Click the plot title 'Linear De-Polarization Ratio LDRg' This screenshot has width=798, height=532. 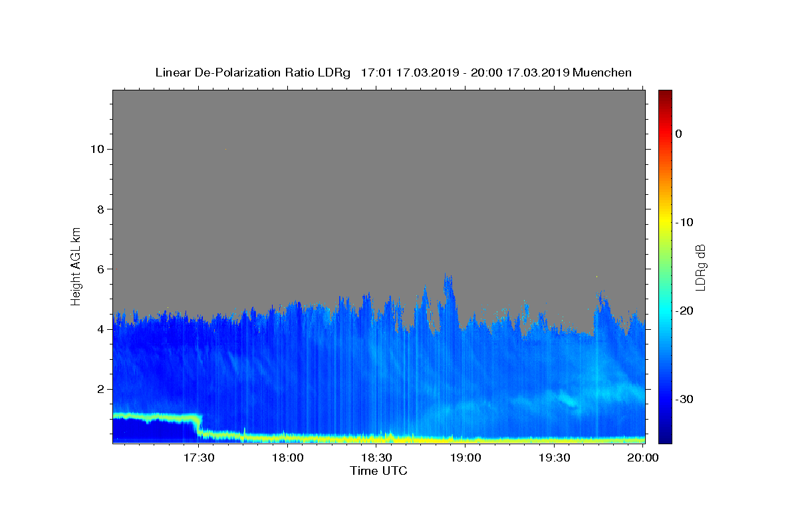coord(252,72)
